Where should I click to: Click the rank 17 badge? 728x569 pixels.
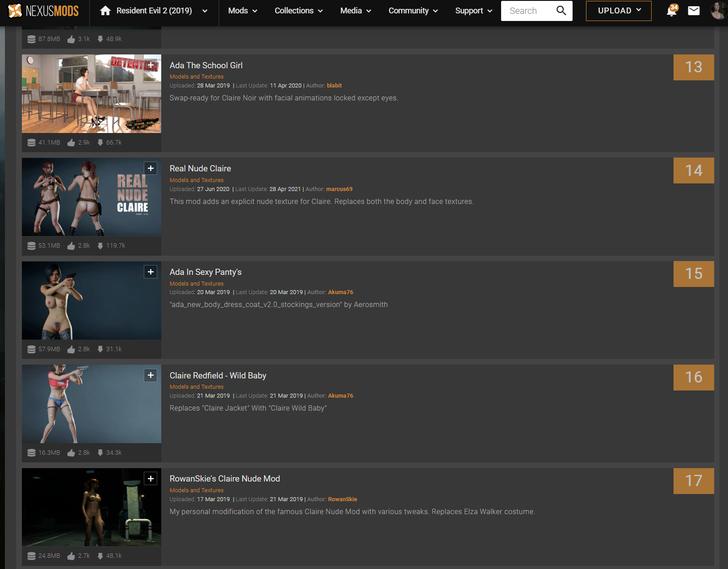click(x=694, y=481)
